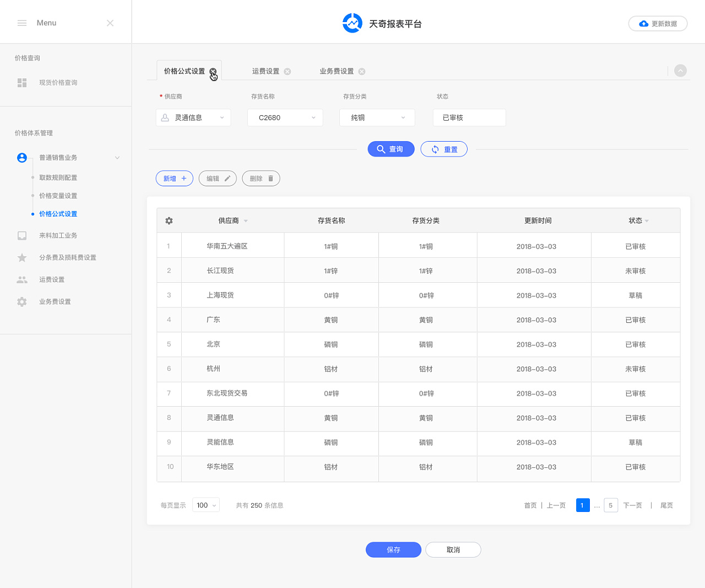
Task: Open the 供应商 column header filter arrow
Action: [246, 221]
